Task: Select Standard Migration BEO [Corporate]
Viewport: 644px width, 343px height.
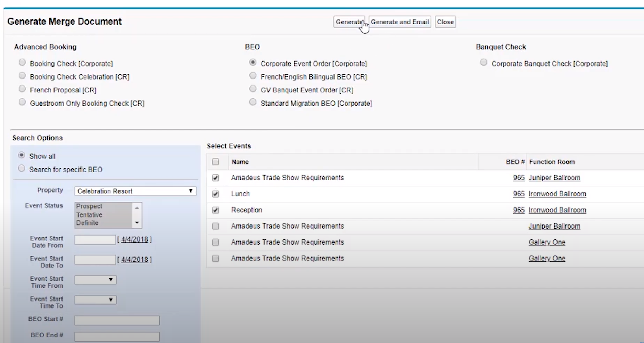Action: point(253,102)
